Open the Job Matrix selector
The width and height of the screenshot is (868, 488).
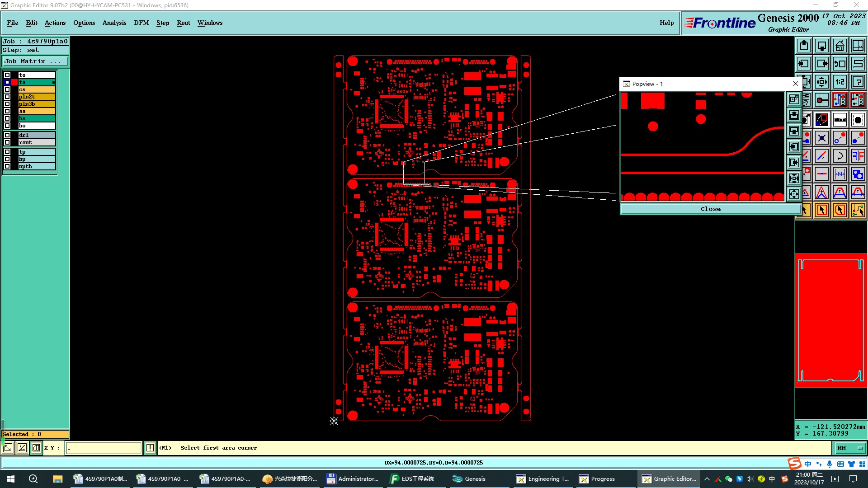[35, 61]
